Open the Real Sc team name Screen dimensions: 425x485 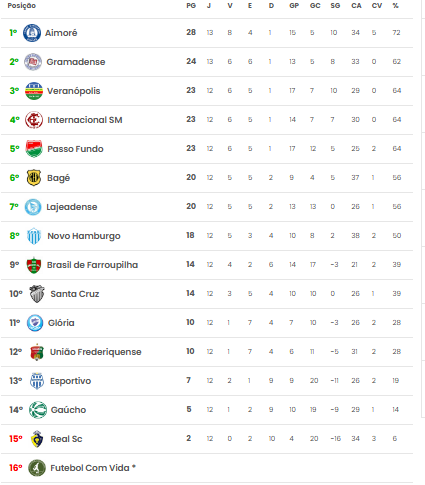click(x=66, y=439)
